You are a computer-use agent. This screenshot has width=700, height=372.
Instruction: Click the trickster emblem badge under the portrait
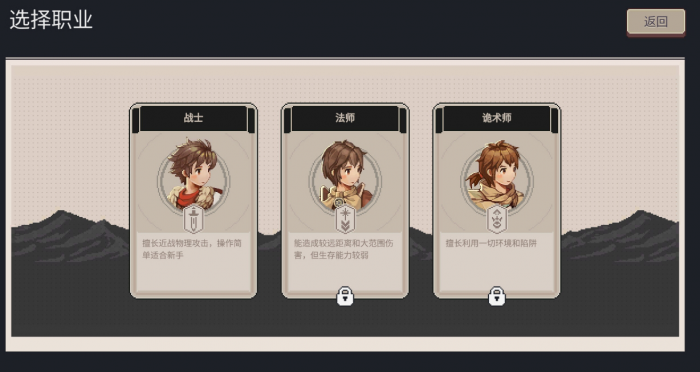(x=497, y=219)
